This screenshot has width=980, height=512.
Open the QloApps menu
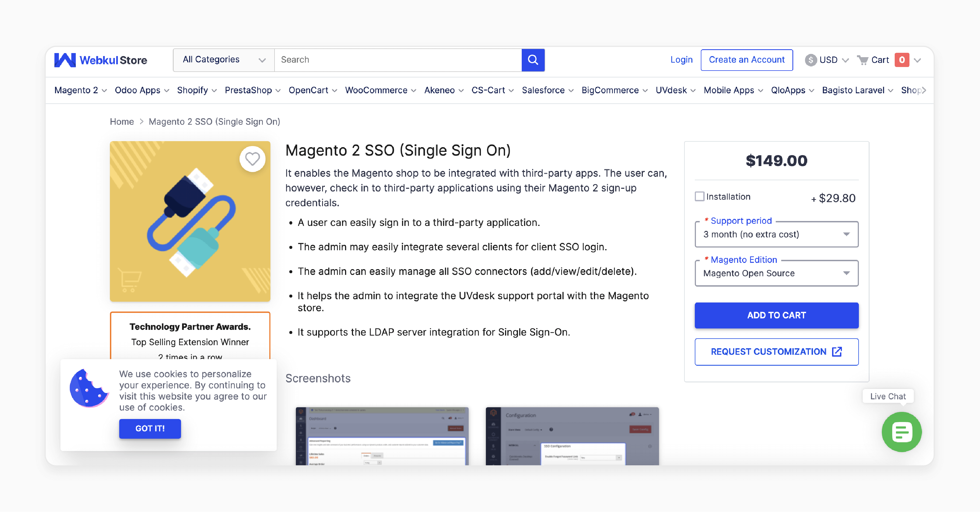tap(792, 90)
